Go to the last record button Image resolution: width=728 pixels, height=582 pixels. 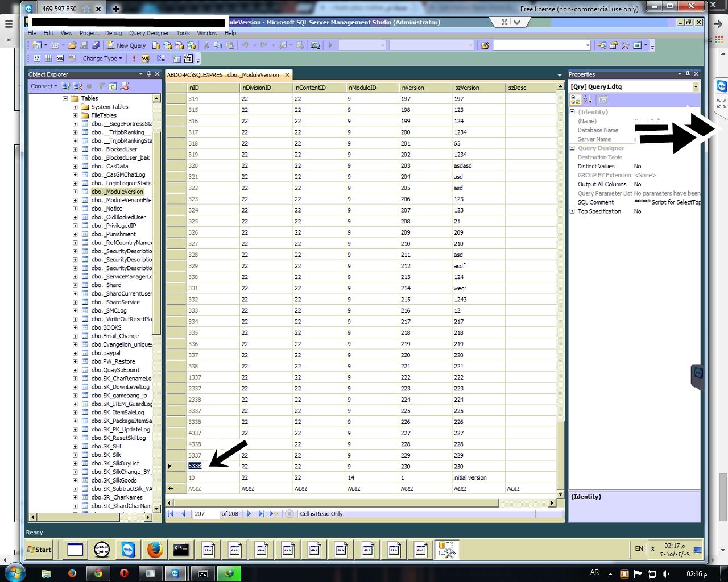point(261,514)
